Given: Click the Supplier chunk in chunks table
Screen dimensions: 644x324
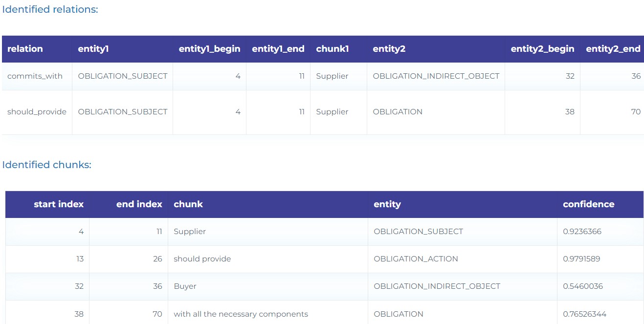Looking at the screenshot, I should pyautogui.click(x=190, y=232).
